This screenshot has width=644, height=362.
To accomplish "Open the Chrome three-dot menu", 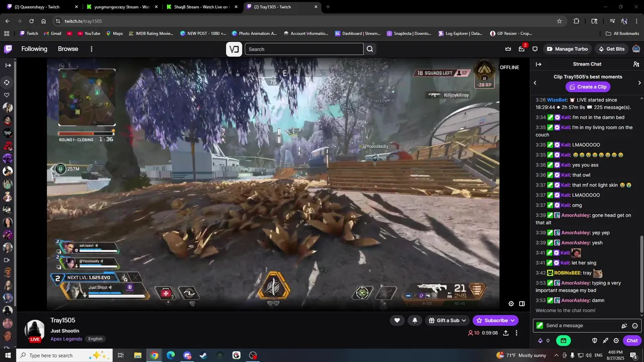I will tap(636, 21).
